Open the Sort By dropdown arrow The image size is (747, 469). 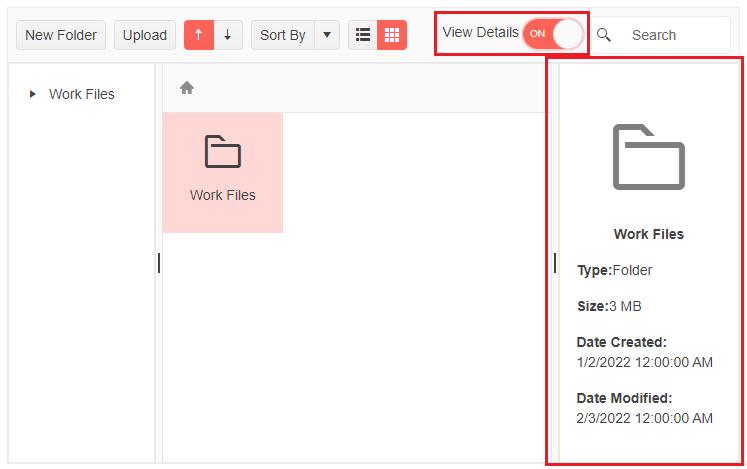327,35
